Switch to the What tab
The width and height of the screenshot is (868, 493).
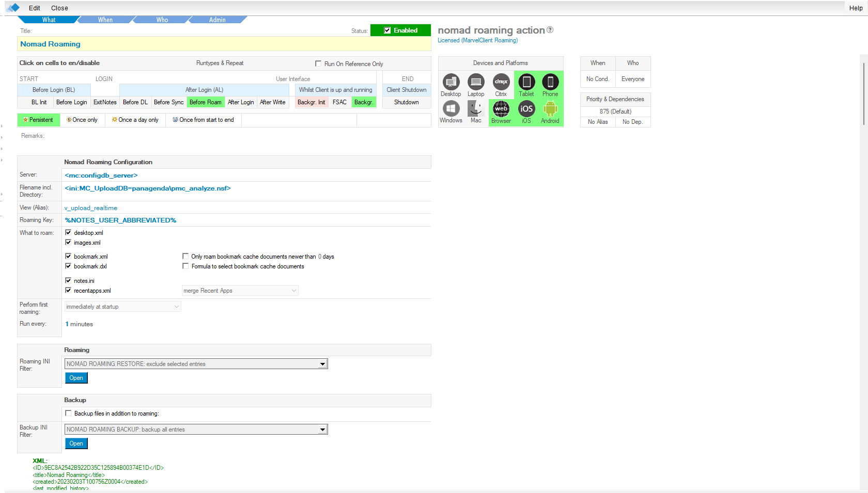49,20
